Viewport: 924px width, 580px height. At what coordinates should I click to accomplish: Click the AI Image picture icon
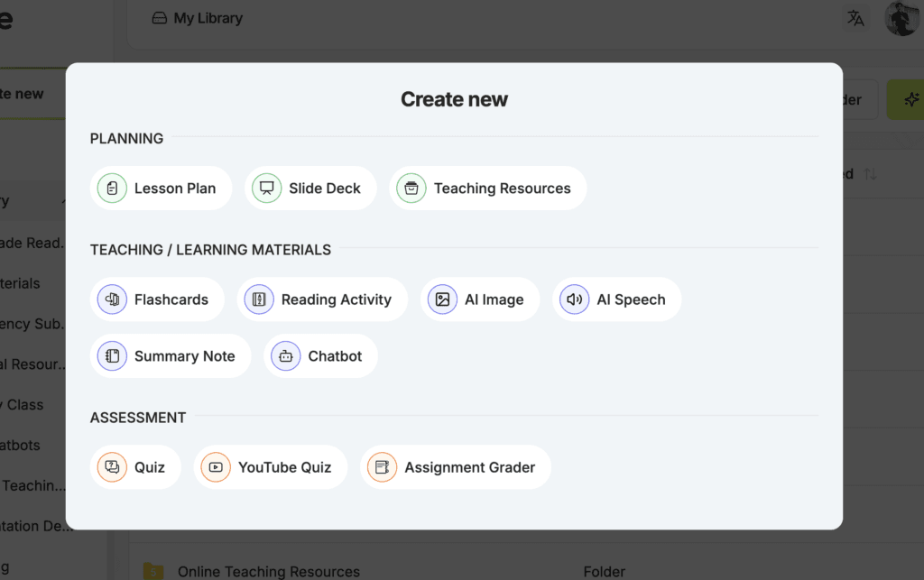tap(442, 299)
